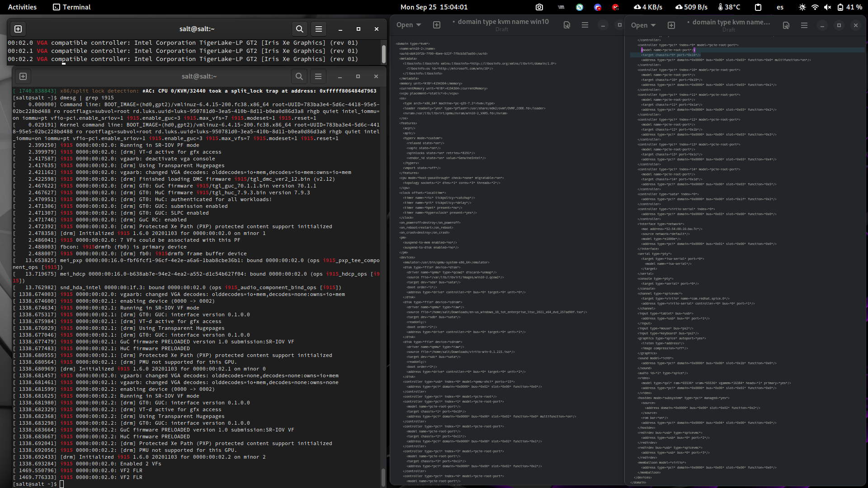868x488 pixels.
Task: Open the Open dropdown in the right editor
Action: pyautogui.click(x=642, y=25)
